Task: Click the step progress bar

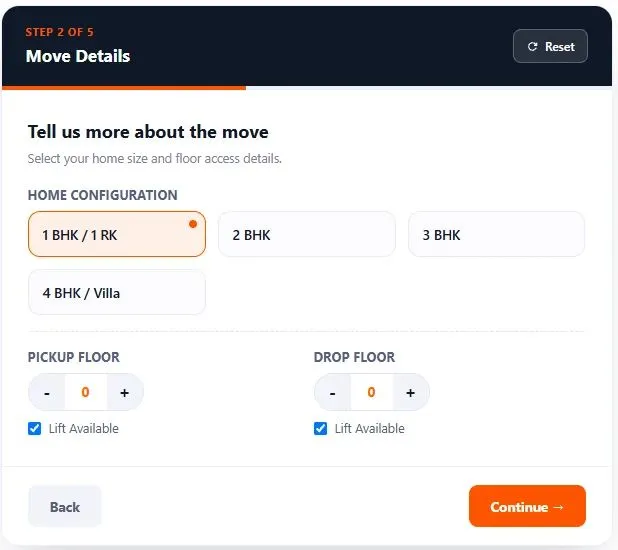Action: 307,88
